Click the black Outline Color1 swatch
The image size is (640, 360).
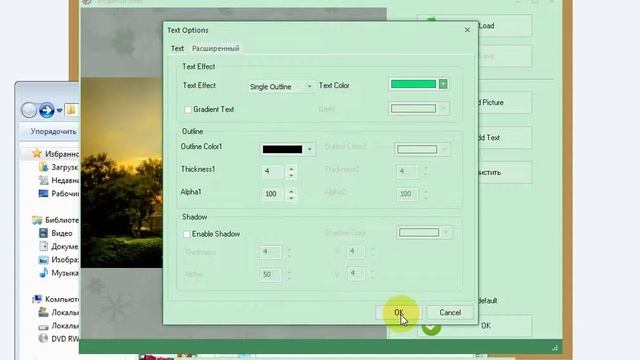(282, 149)
